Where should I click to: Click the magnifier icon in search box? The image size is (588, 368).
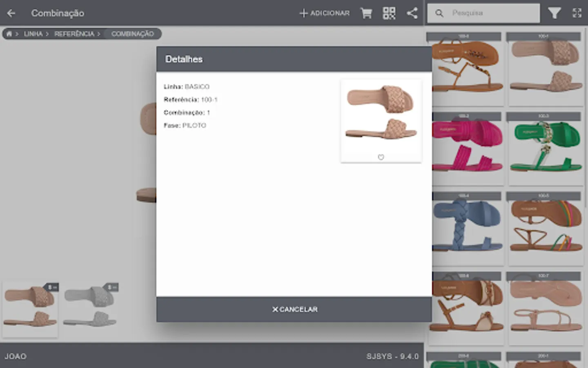(439, 13)
